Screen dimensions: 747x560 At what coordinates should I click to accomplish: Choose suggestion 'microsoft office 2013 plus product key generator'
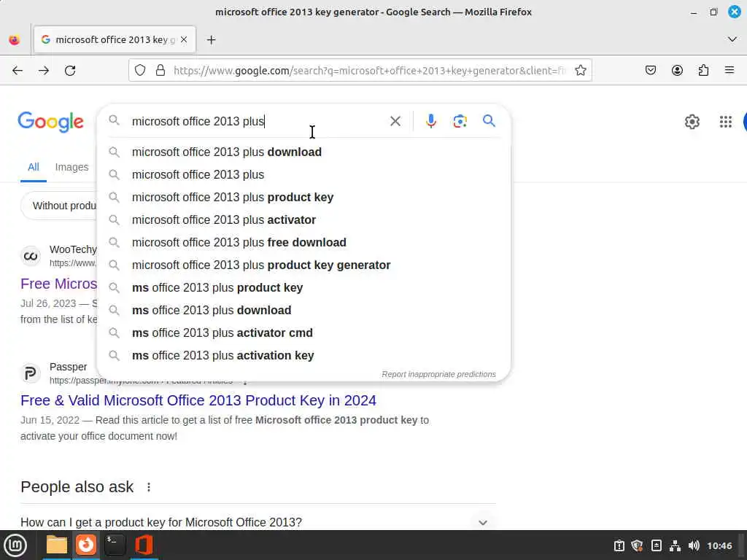tap(303, 265)
